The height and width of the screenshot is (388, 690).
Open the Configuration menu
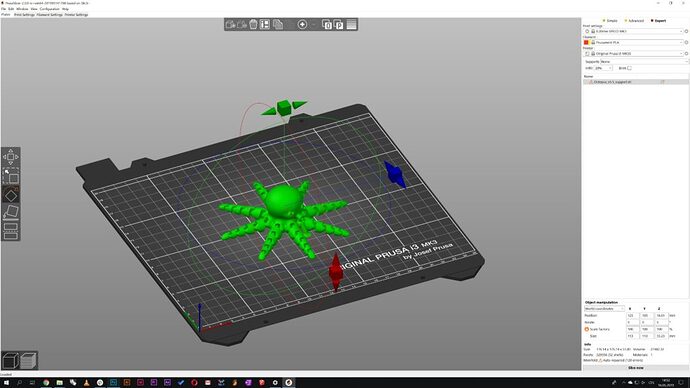(50, 9)
